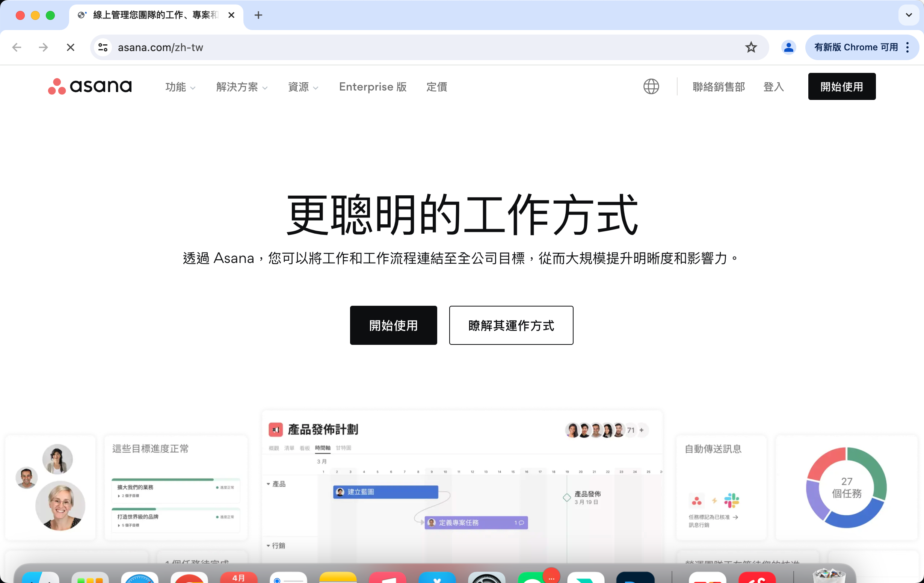Open the Enterprise 版 page
Screen dimensions: 924x583
[373, 87]
